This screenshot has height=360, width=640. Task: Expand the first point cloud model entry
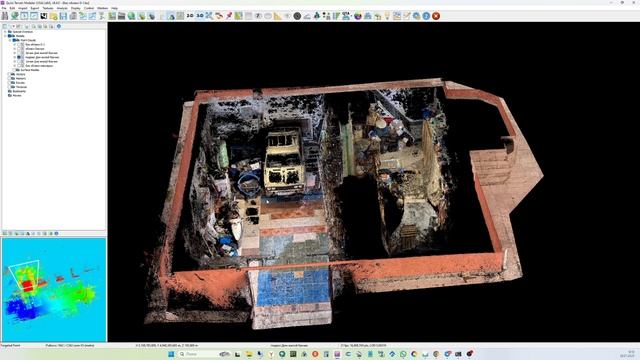[15, 44]
